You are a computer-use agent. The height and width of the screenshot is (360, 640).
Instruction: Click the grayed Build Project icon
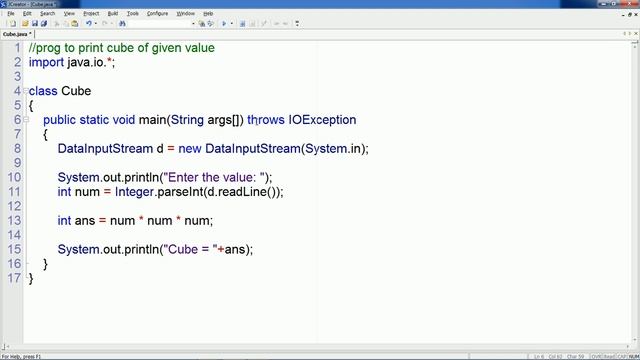[252, 24]
